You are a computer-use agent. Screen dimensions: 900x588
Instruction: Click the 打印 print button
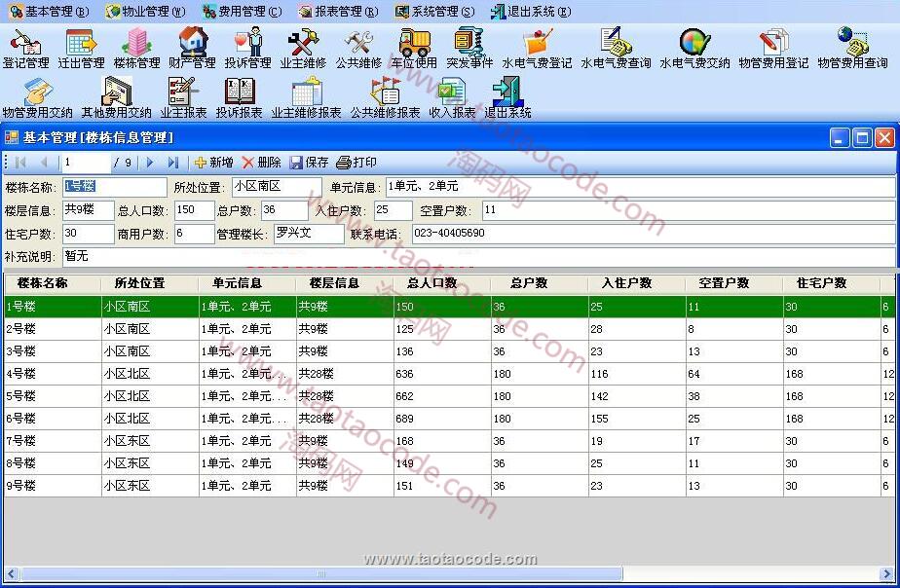(356, 163)
